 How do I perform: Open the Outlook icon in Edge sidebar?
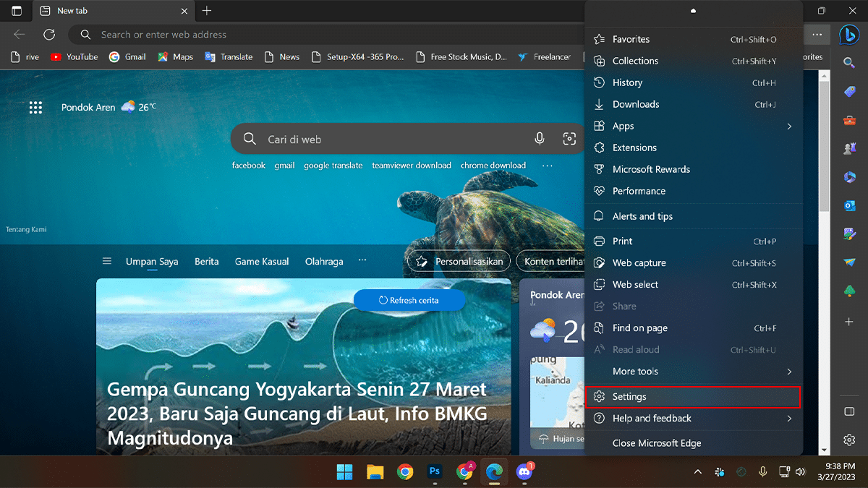coord(850,205)
